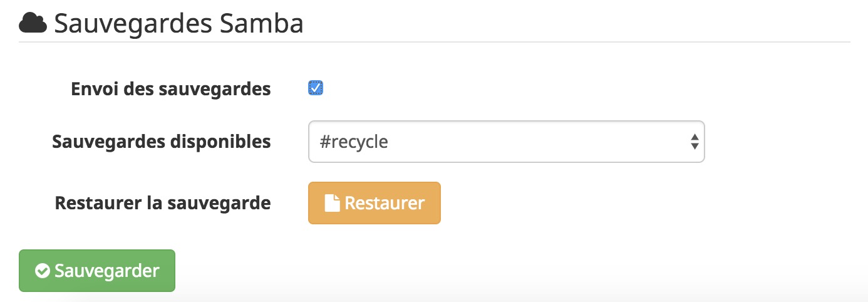This screenshot has width=868, height=302.
Task: Click the word Samba in the title
Action: tap(262, 24)
